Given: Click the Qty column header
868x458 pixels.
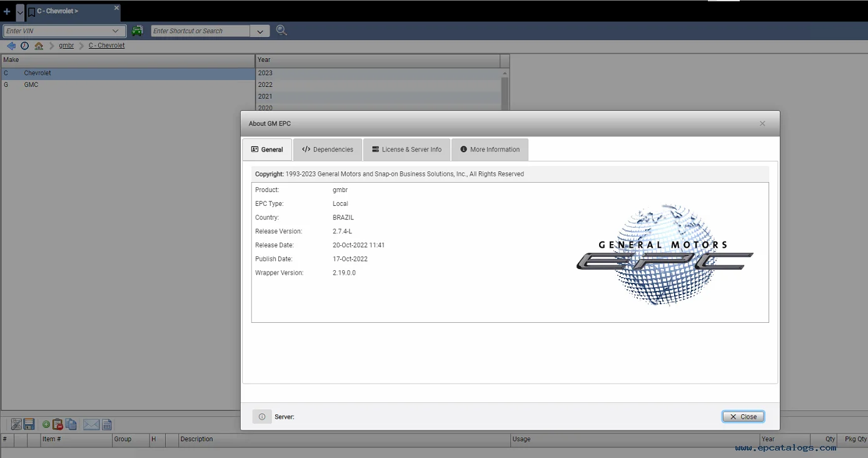Looking at the screenshot, I should (x=824, y=439).
